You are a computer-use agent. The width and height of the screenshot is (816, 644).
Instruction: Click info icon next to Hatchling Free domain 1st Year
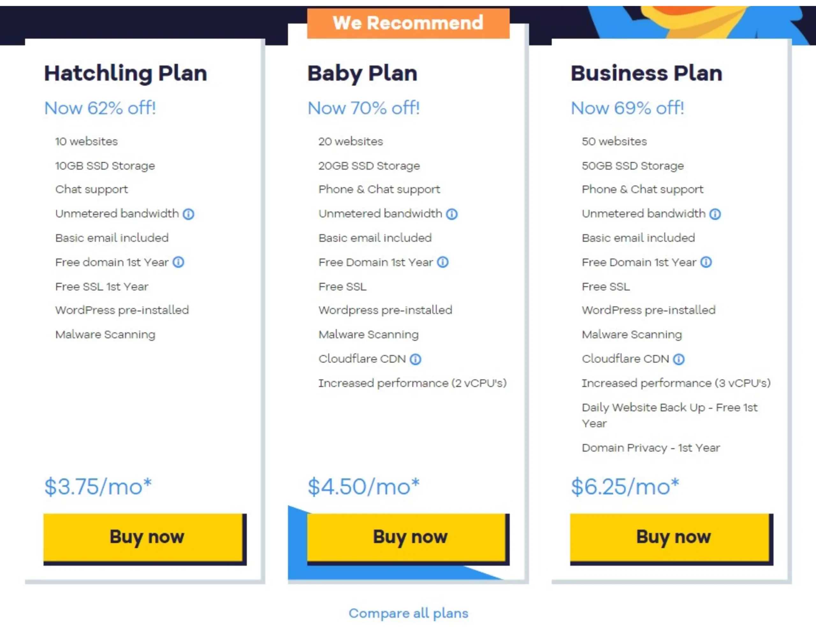tap(178, 262)
